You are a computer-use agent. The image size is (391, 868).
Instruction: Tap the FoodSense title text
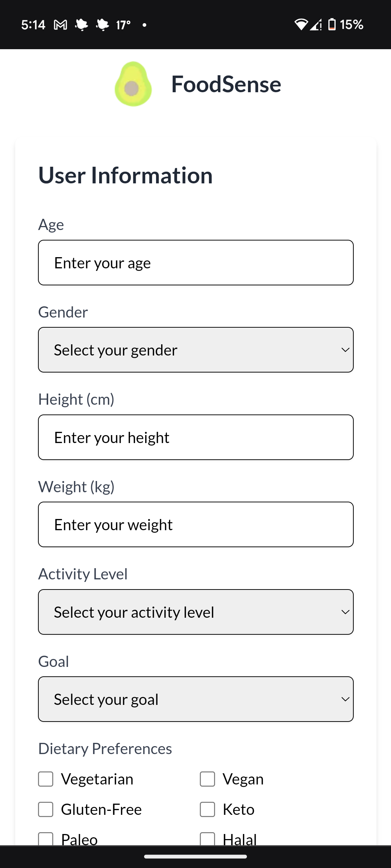pos(226,84)
